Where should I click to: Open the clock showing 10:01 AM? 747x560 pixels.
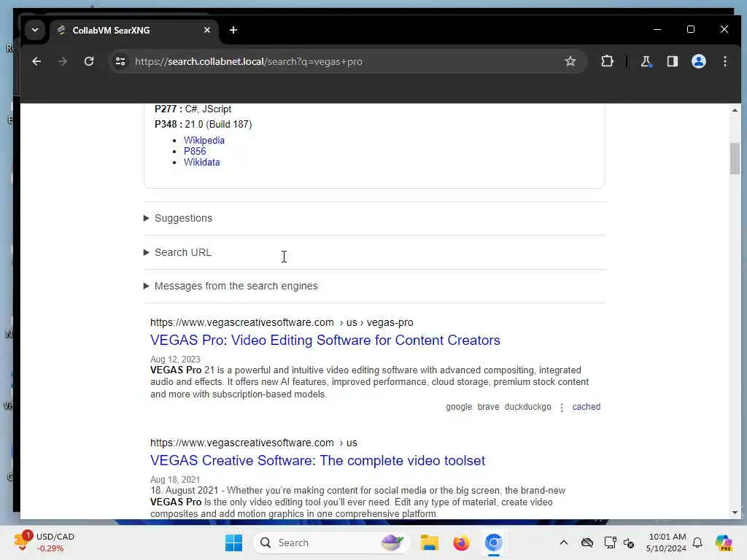click(x=666, y=542)
